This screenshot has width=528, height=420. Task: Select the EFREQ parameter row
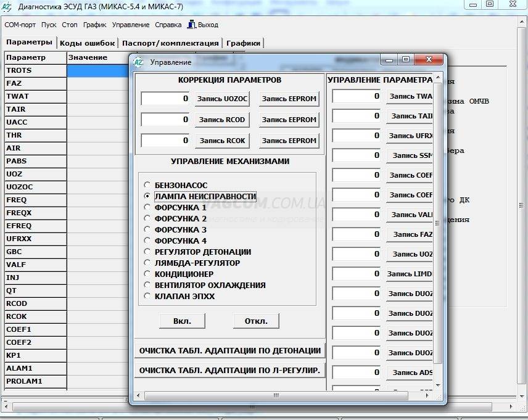[x=35, y=226]
